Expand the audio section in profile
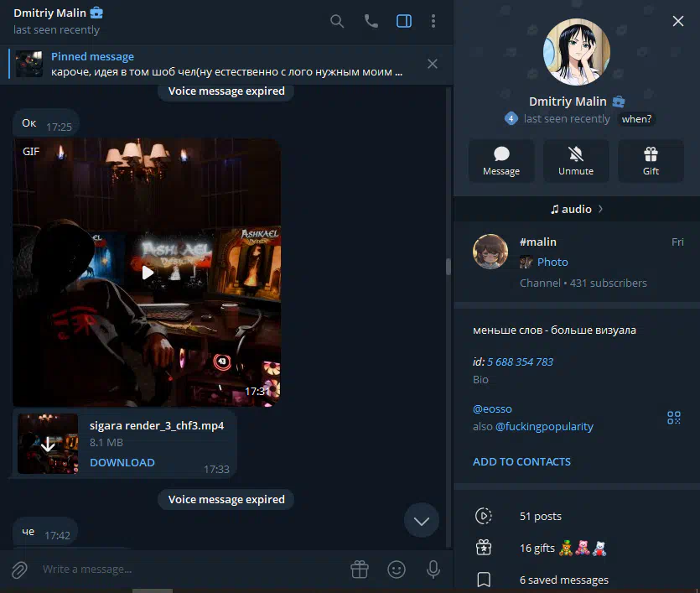The height and width of the screenshot is (593, 700). point(577,209)
